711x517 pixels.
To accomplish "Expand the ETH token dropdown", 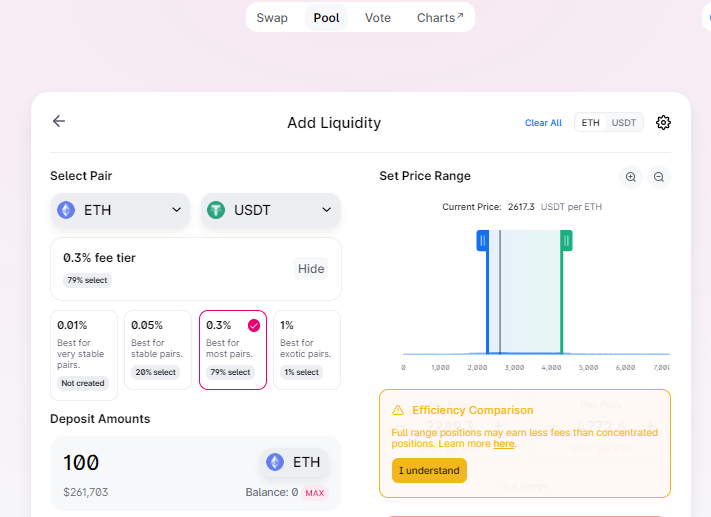I will (177, 210).
